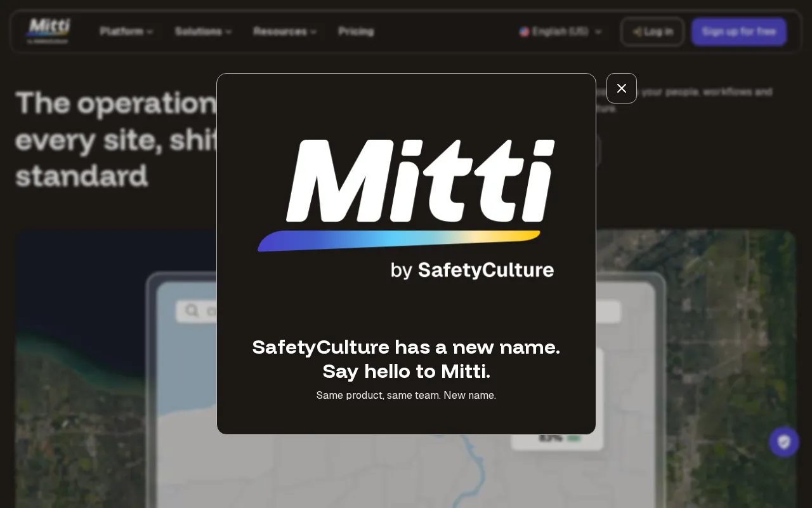Expand the Resources chevron arrow
Image resolution: width=812 pixels, height=508 pixels.
pos(313,32)
